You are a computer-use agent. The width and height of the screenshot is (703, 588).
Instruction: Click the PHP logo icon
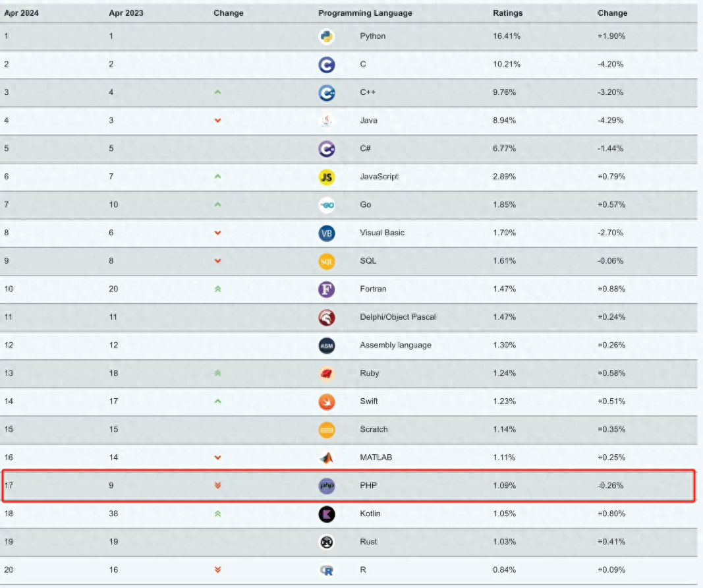click(326, 486)
